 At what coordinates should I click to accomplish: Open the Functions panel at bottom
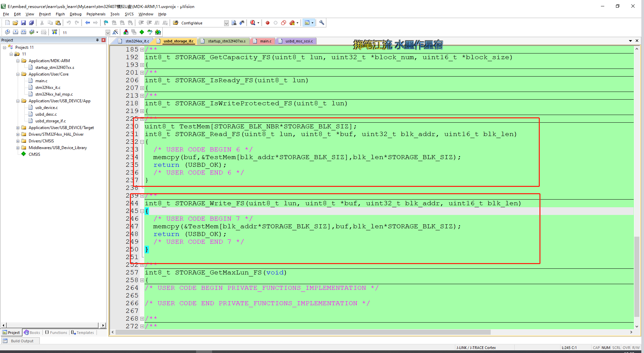pyautogui.click(x=56, y=332)
